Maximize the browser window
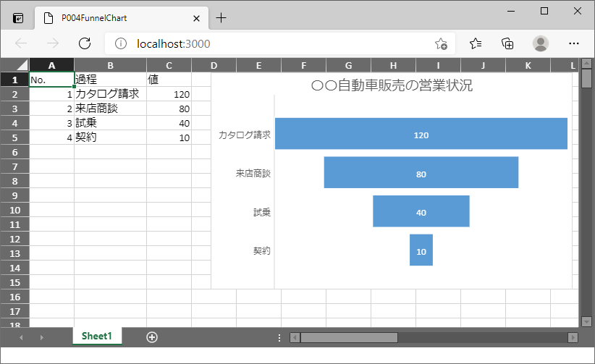Image resolution: width=595 pixels, height=364 pixels. pyautogui.click(x=544, y=11)
